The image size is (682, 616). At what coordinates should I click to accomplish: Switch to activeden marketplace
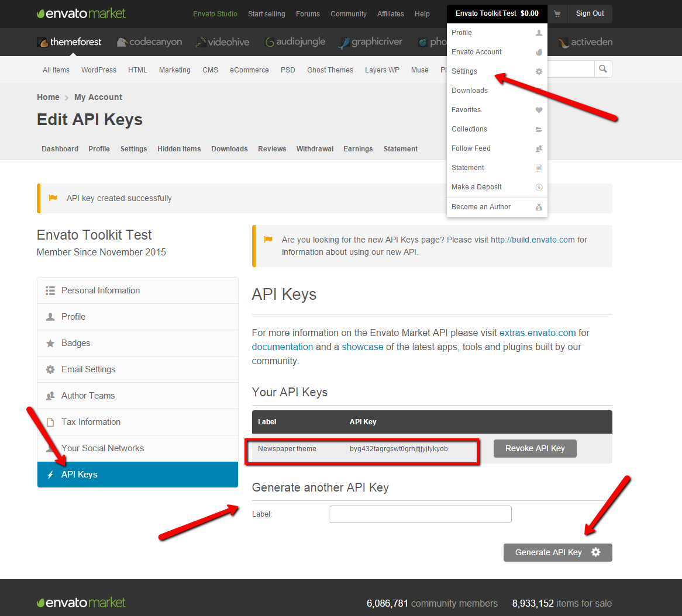(585, 41)
